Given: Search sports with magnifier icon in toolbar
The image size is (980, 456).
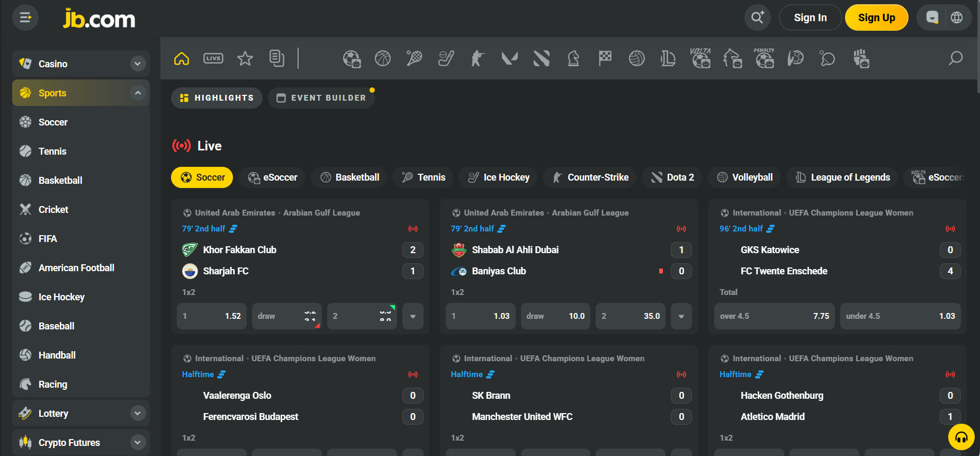Looking at the screenshot, I should click(956, 58).
